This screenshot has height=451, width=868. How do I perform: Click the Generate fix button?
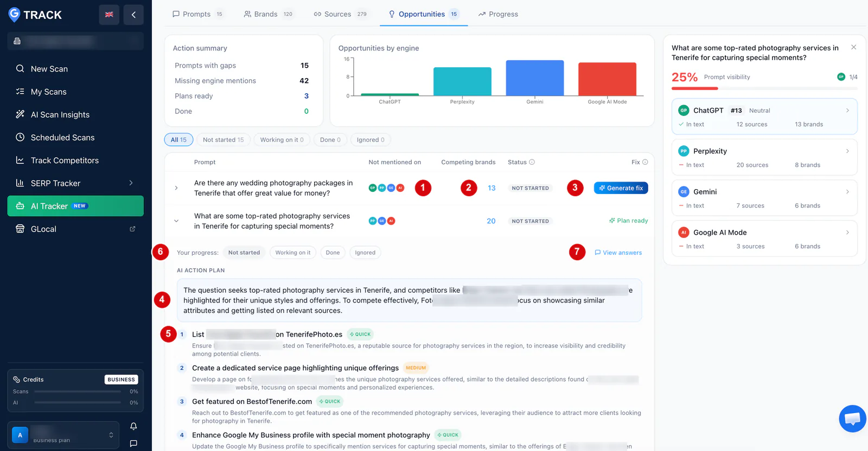(621, 188)
